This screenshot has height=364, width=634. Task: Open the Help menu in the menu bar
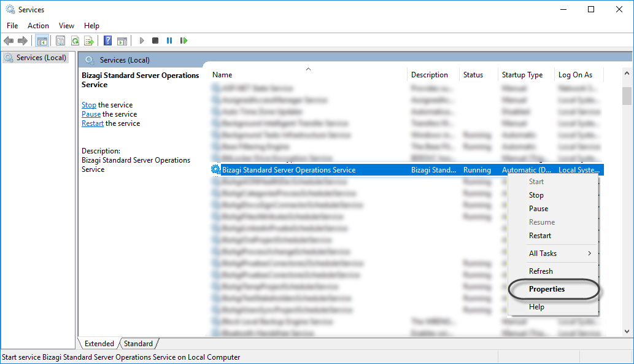[91, 26]
